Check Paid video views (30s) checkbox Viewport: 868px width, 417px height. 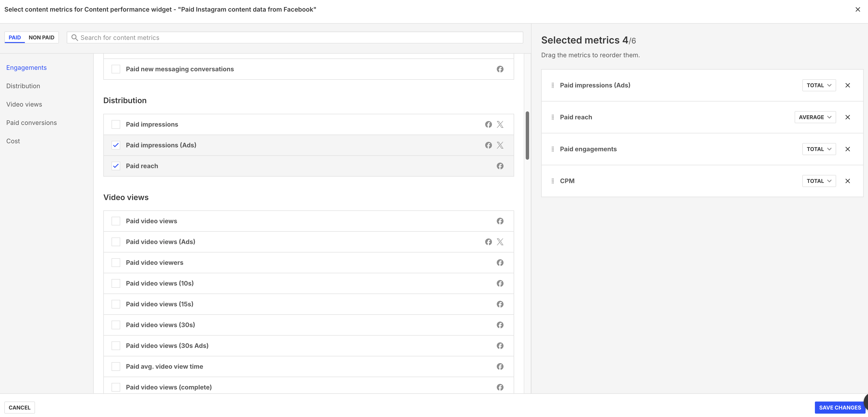point(116,325)
